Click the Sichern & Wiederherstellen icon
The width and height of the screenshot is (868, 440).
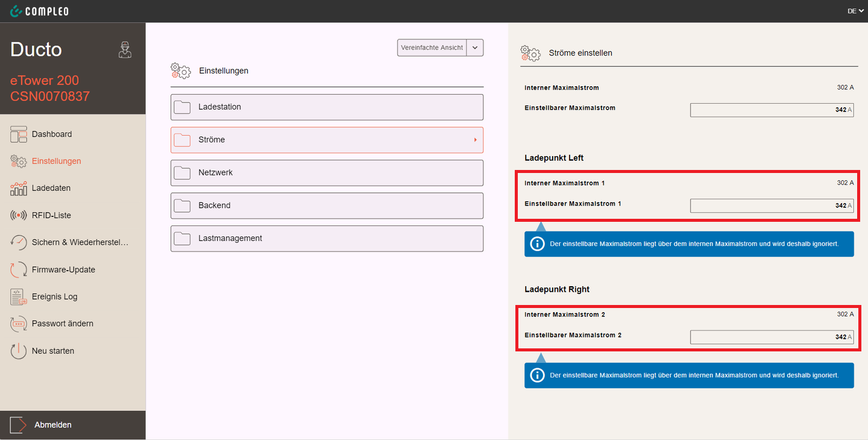19,242
